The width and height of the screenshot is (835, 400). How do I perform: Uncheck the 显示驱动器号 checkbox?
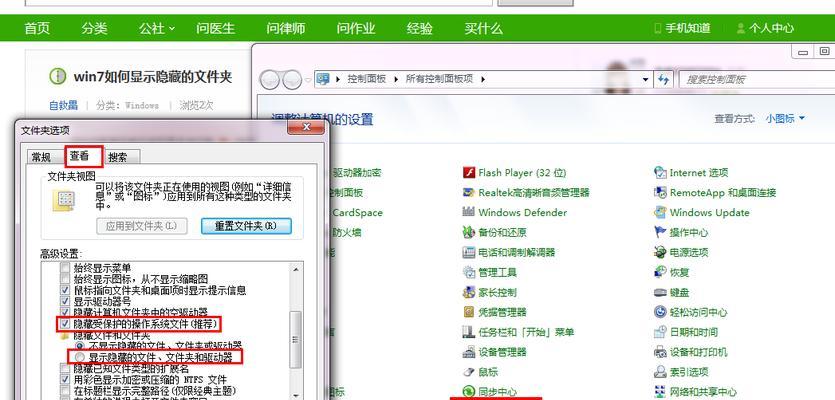(65, 301)
